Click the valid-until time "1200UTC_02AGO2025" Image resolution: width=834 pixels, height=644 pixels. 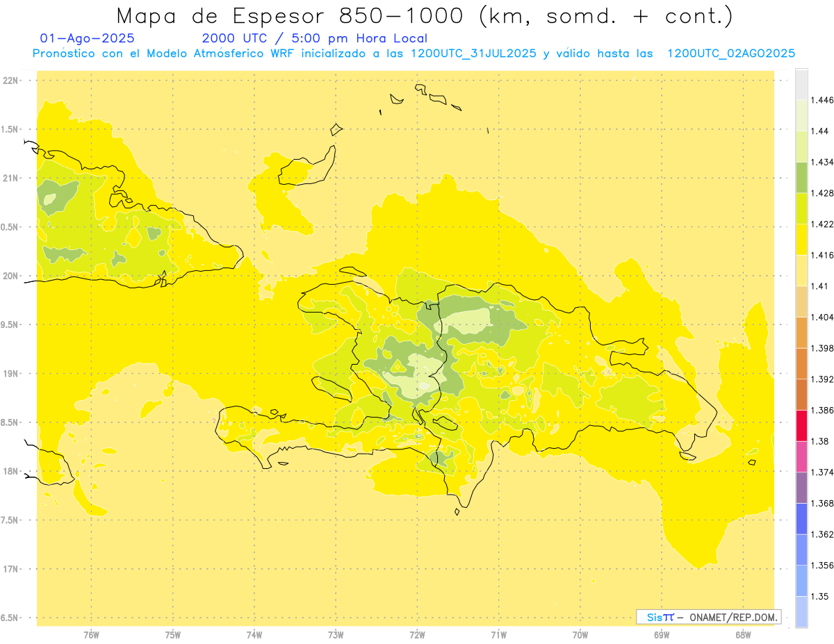coord(731,53)
